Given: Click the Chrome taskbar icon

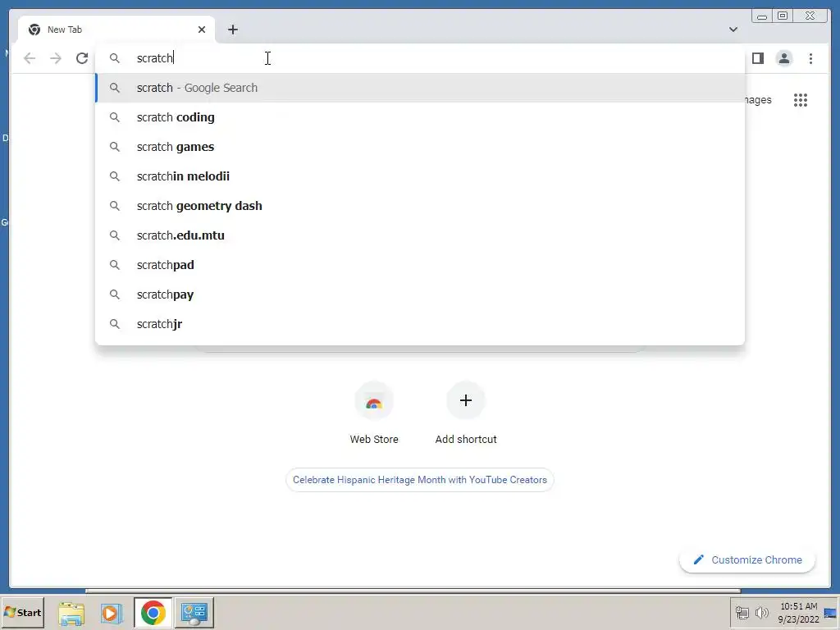Looking at the screenshot, I should (x=153, y=613).
